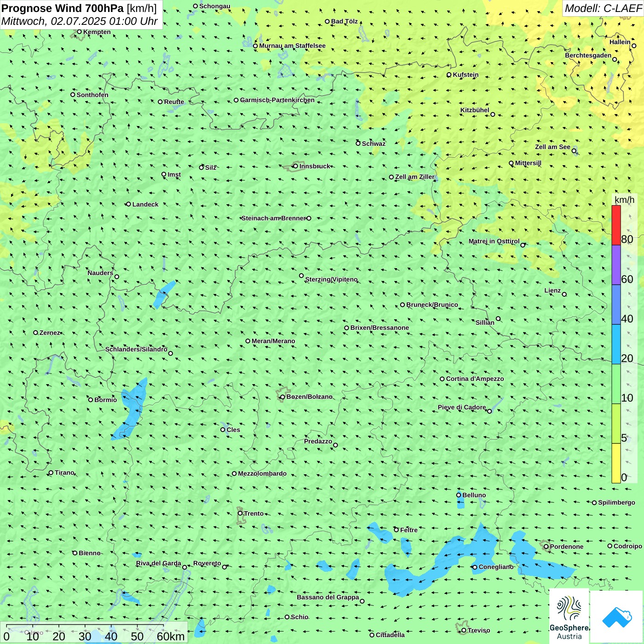Image resolution: width=644 pixels, height=644 pixels.
Task: Click the Codroipo label
Action: tap(628, 546)
